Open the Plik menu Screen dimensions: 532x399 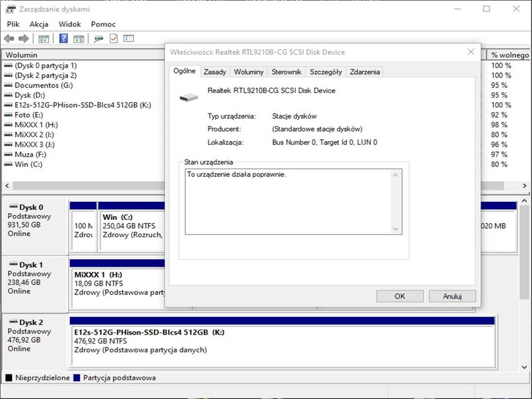click(13, 24)
